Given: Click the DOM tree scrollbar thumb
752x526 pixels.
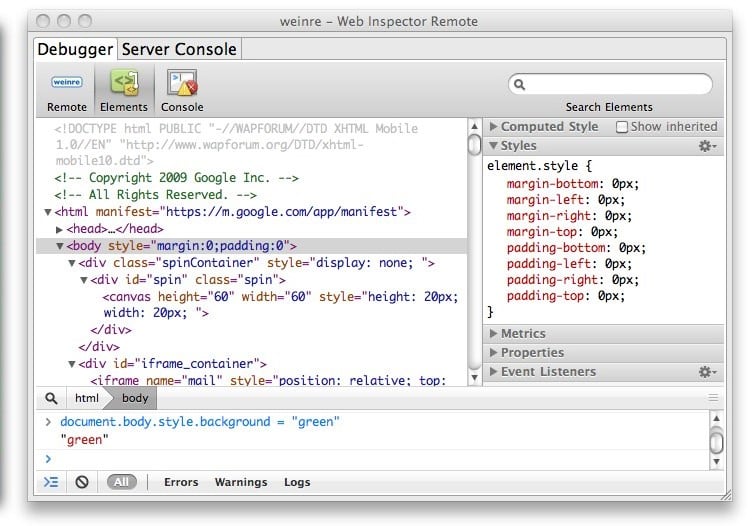Looking at the screenshot, I should pos(474,145).
